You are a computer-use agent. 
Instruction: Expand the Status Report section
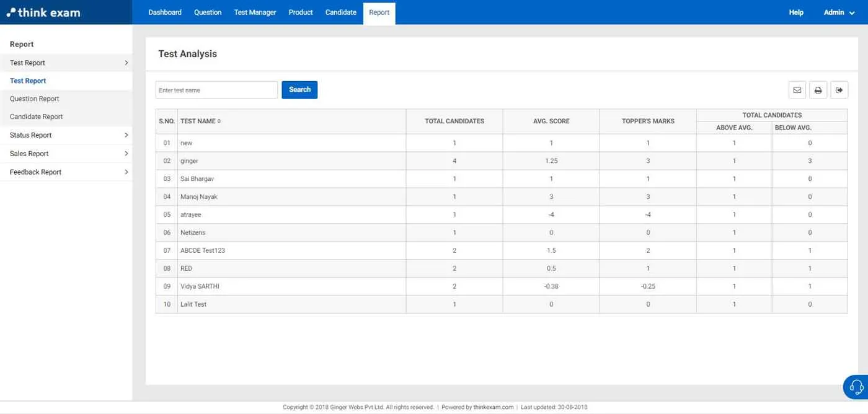tap(30, 134)
